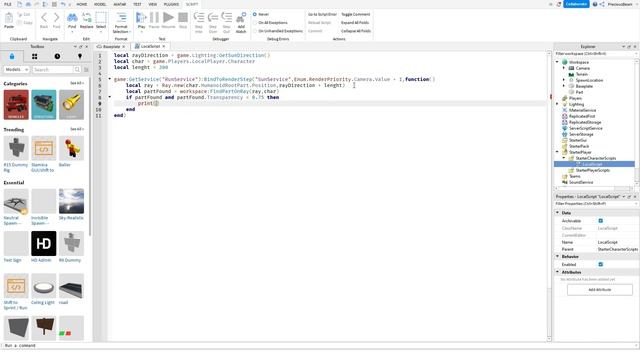This screenshot has height=360, width=640.
Task: Click the Format Selection icon
Action: [121, 18]
